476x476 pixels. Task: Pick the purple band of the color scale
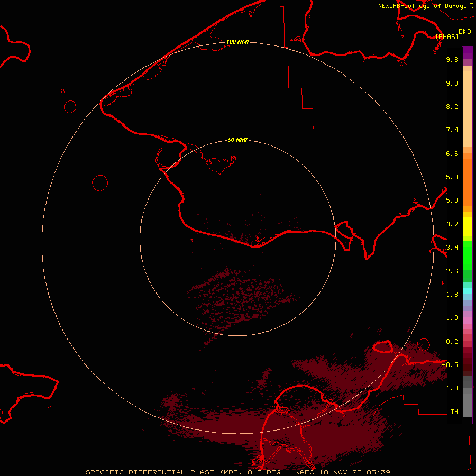pyautogui.click(x=467, y=53)
